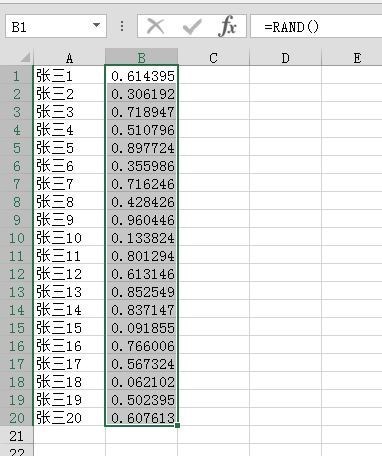Click cell with value 0.718947
This screenshot has width=382, height=456.
tap(142, 112)
